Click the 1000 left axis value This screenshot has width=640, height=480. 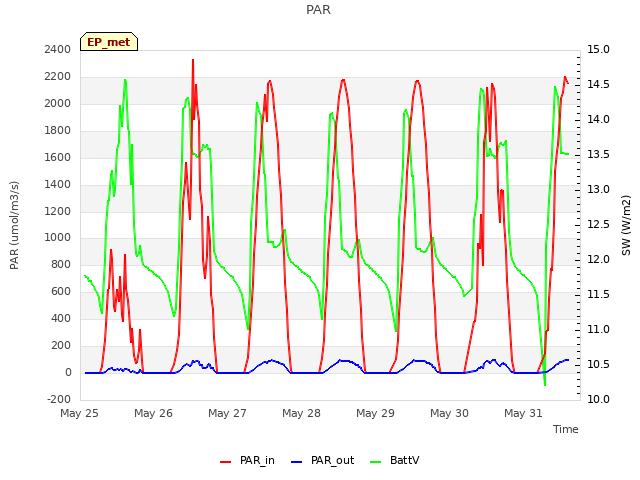coord(58,238)
